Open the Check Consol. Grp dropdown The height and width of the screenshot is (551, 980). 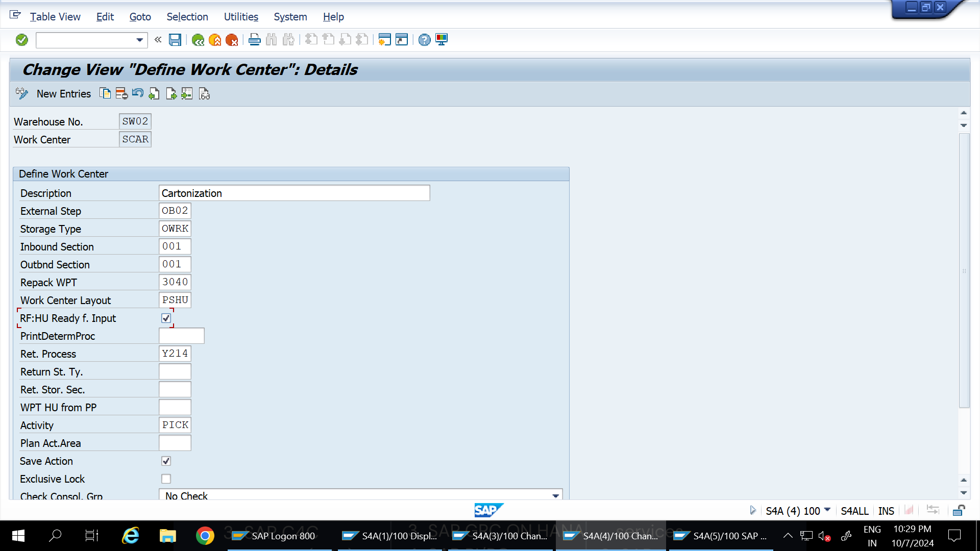pyautogui.click(x=555, y=495)
